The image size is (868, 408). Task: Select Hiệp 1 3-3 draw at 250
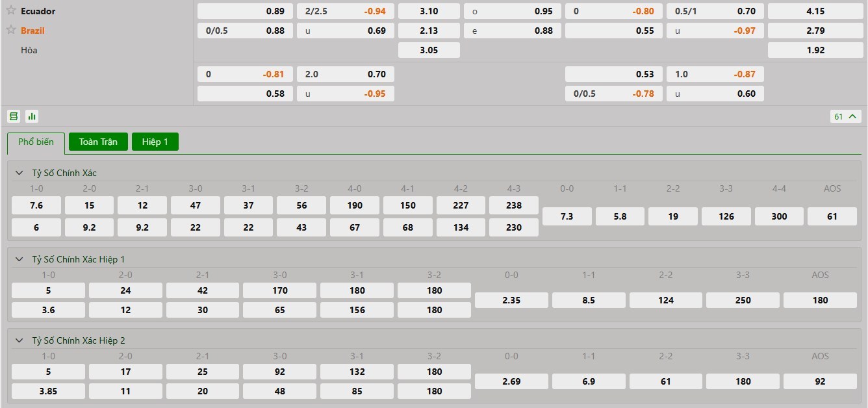743,300
